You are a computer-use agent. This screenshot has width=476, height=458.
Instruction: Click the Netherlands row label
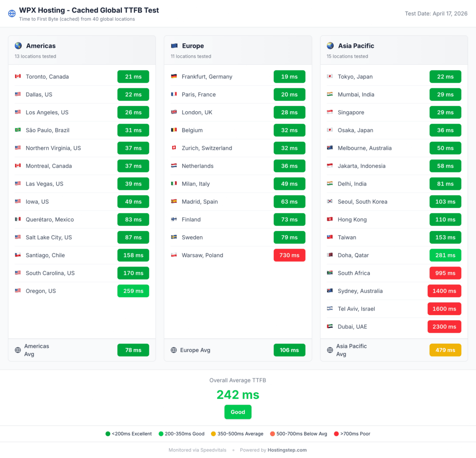198,166
